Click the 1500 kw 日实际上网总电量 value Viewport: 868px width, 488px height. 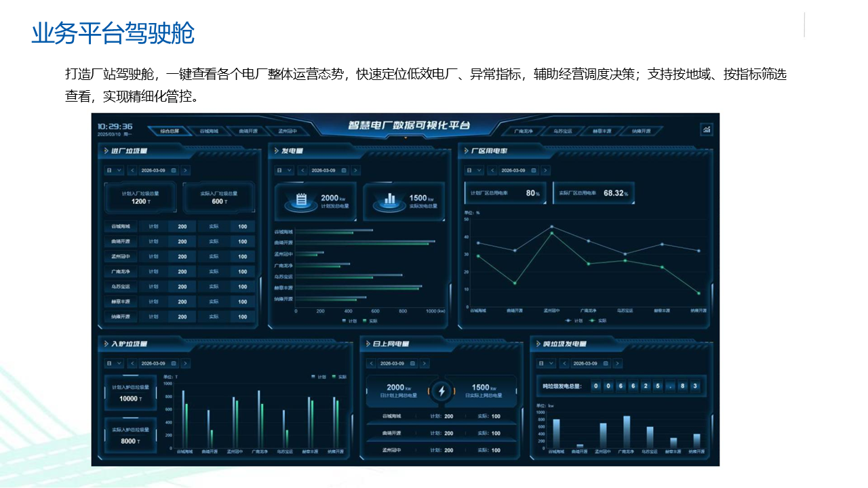point(485,388)
